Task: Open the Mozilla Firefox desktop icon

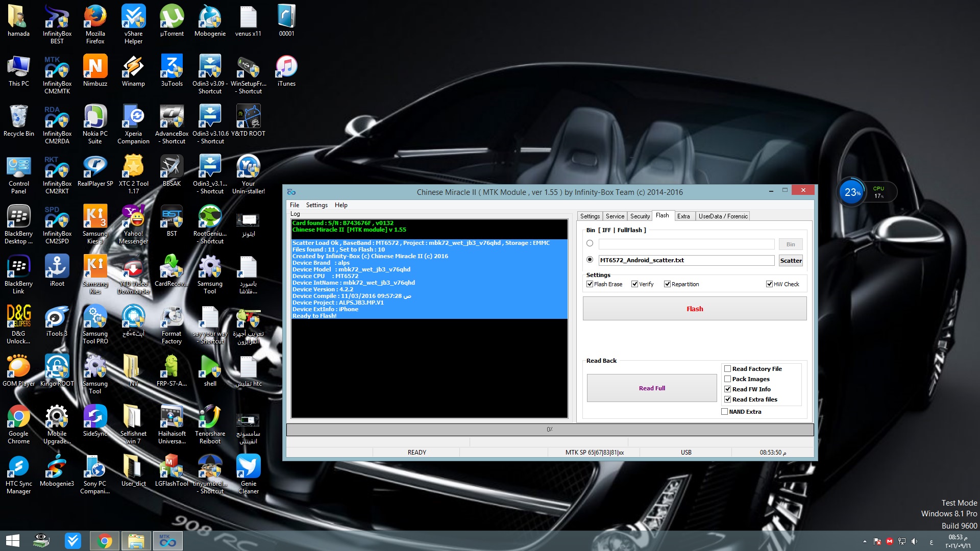Action: (95, 24)
